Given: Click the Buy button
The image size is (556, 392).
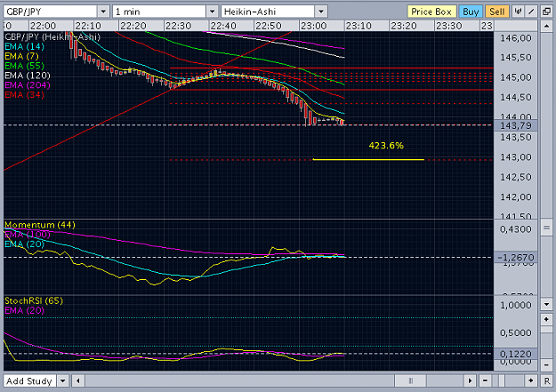Looking at the screenshot, I should 471,12.
